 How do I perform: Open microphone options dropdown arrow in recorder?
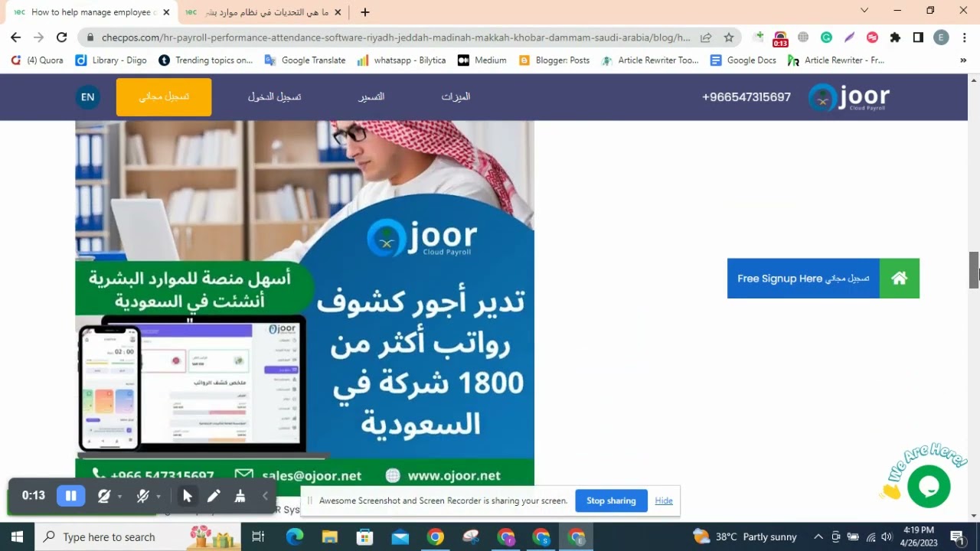pyautogui.click(x=158, y=497)
